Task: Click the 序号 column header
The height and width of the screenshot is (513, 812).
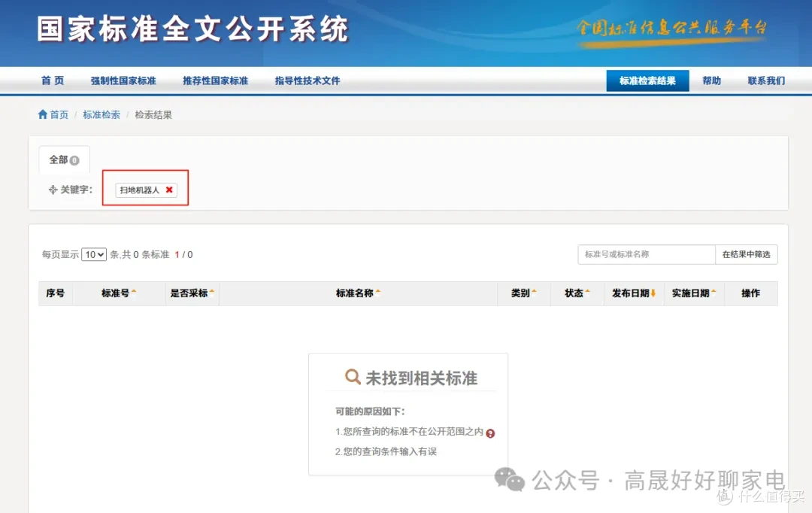Action: tap(56, 293)
